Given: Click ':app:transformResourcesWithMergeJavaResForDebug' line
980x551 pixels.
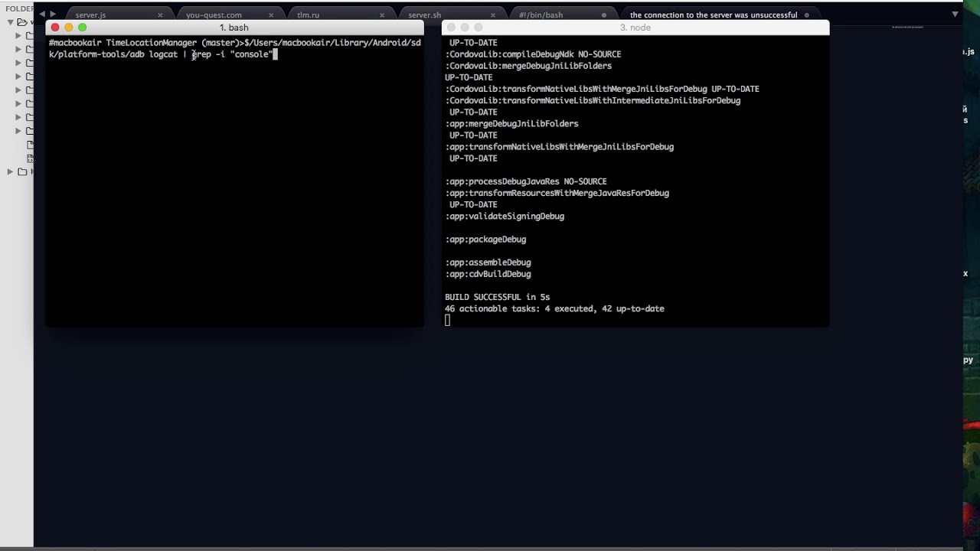Looking at the screenshot, I should (x=557, y=193).
